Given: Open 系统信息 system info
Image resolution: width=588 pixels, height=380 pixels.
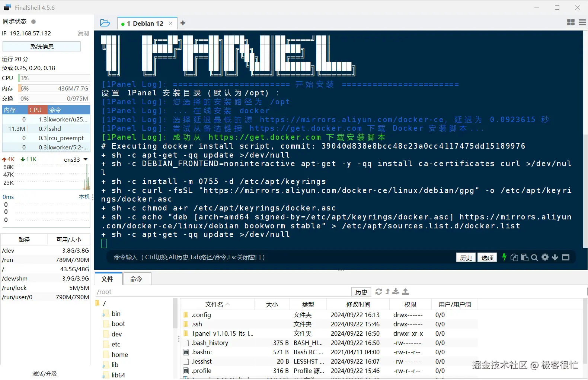Looking at the screenshot, I should [42, 47].
